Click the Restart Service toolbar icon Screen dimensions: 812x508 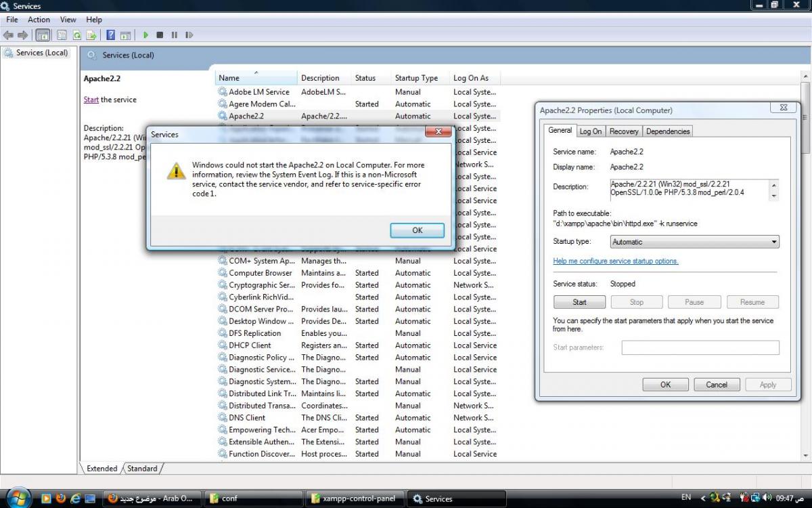point(189,35)
